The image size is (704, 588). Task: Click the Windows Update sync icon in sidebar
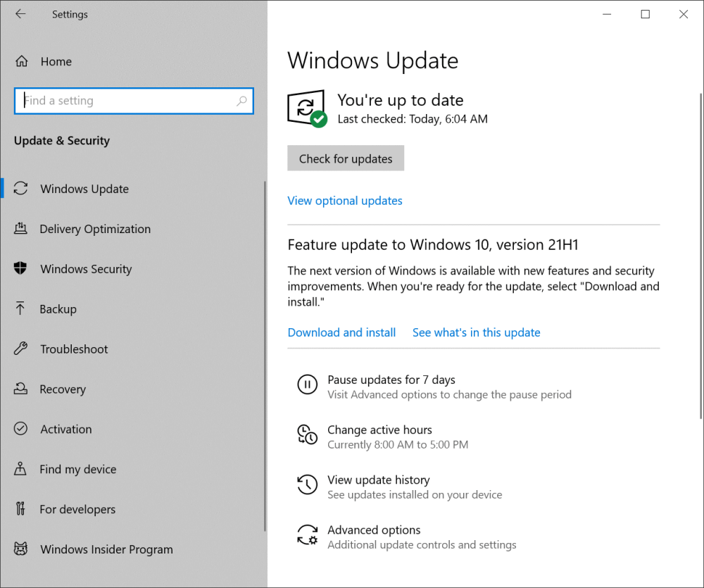point(20,188)
